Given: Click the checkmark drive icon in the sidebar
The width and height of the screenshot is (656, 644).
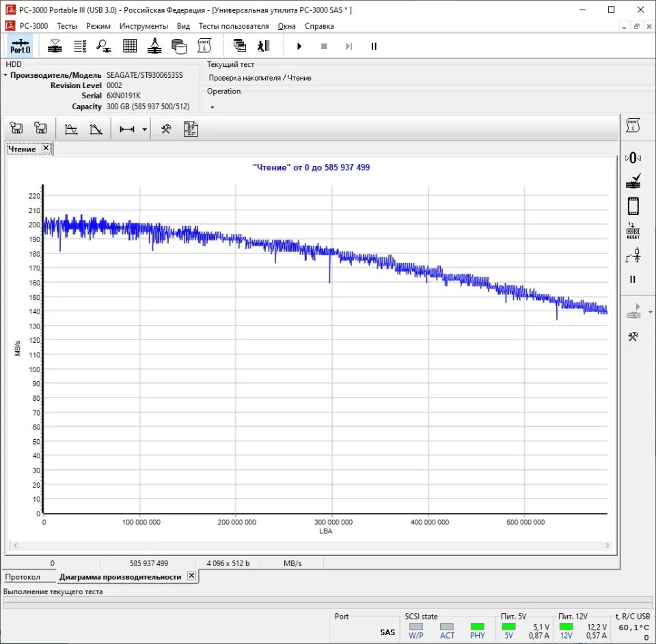Looking at the screenshot, I should tap(633, 181).
